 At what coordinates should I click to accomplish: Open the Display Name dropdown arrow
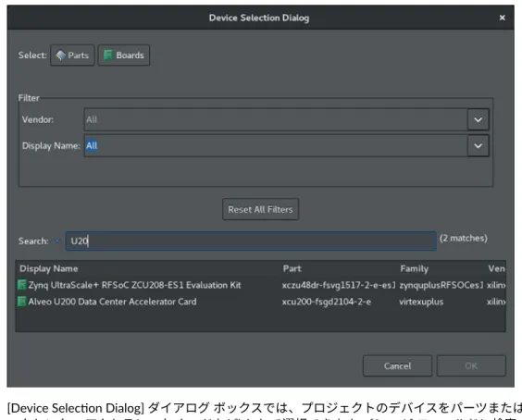pyautogui.click(x=478, y=146)
